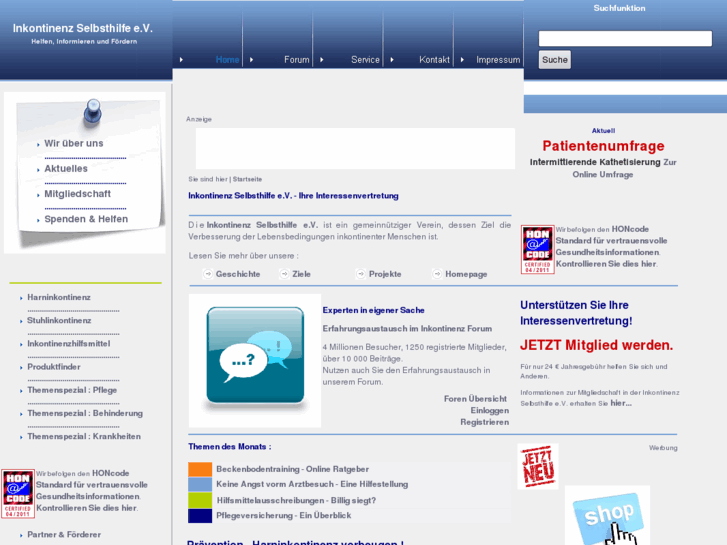Click the dark blue swatch beside Pflegeversicherung
This screenshot has height=545, width=727.
tap(200, 516)
